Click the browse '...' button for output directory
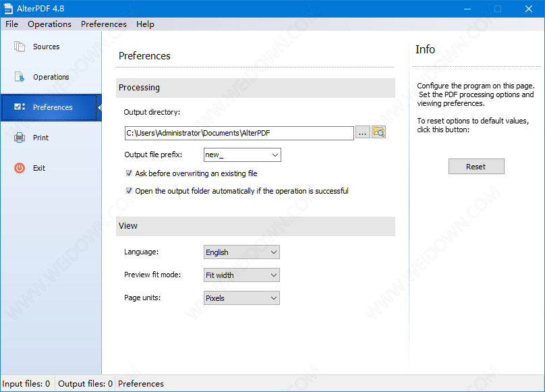 tap(362, 133)
